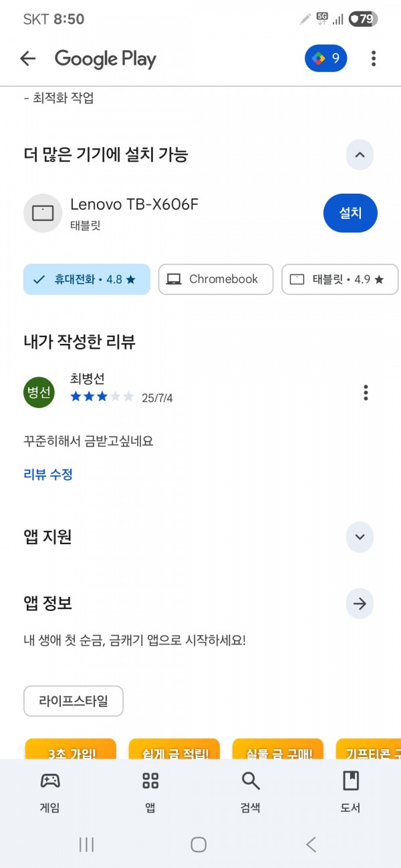
Task: Select the 태블릿 4.9 rating chip
Action: tap(340, 279)
